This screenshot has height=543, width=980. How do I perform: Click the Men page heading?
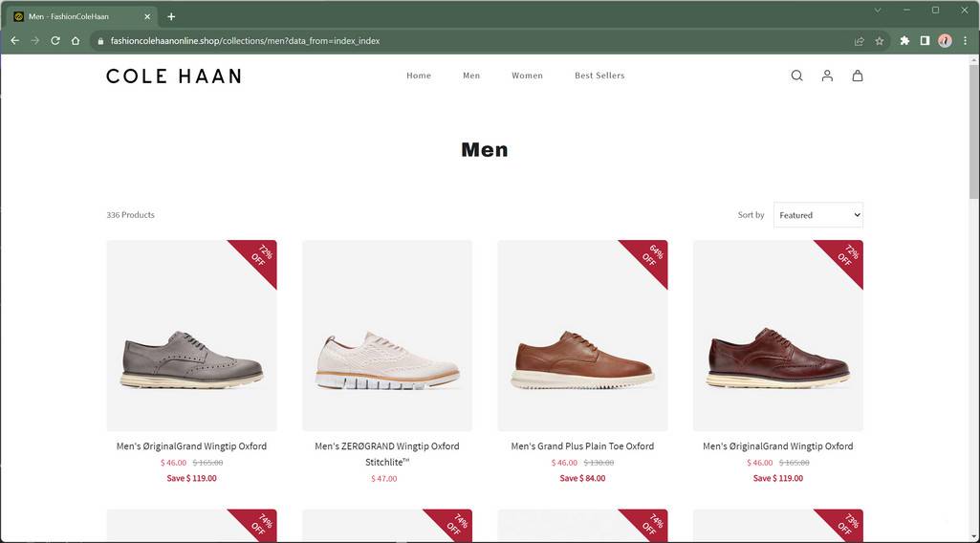tap(485, 150)
